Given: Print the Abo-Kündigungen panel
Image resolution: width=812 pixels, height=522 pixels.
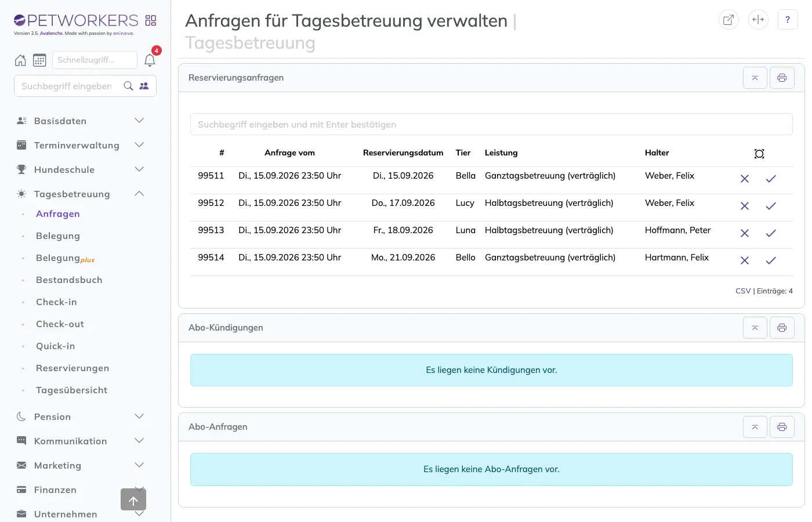Looking at the screenshot, I should coord(782,328).
